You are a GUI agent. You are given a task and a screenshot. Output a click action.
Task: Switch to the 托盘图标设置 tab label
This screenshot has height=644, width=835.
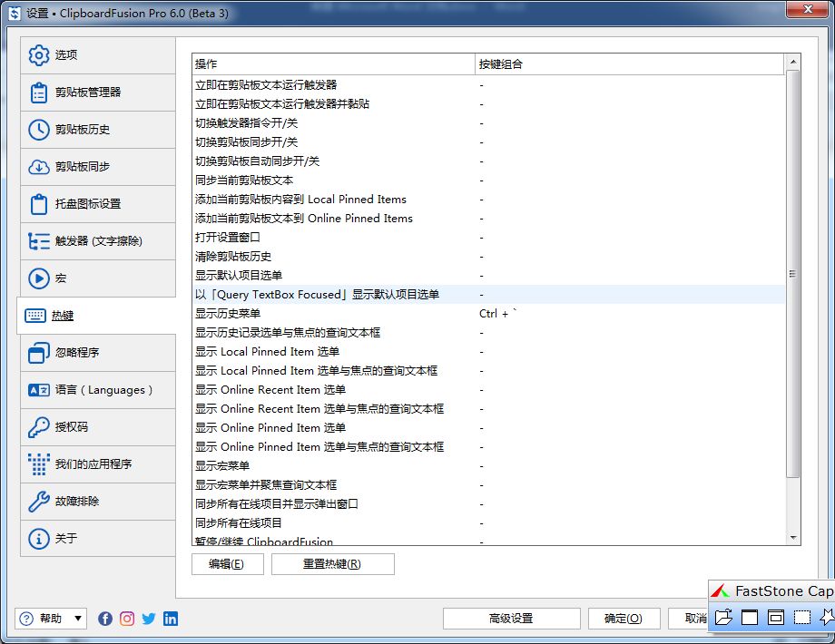tap(88, 204)
